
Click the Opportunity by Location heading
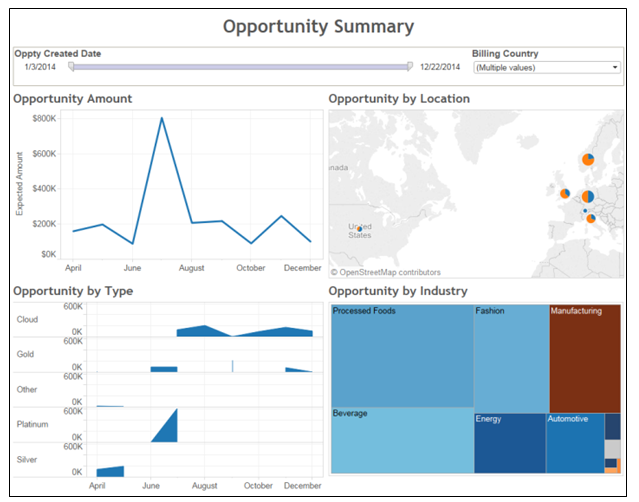tap(399, 99)
